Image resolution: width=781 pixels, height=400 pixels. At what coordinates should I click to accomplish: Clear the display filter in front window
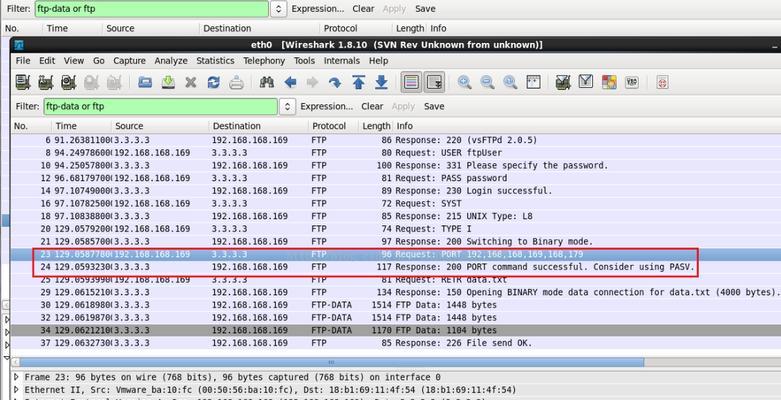372,107
